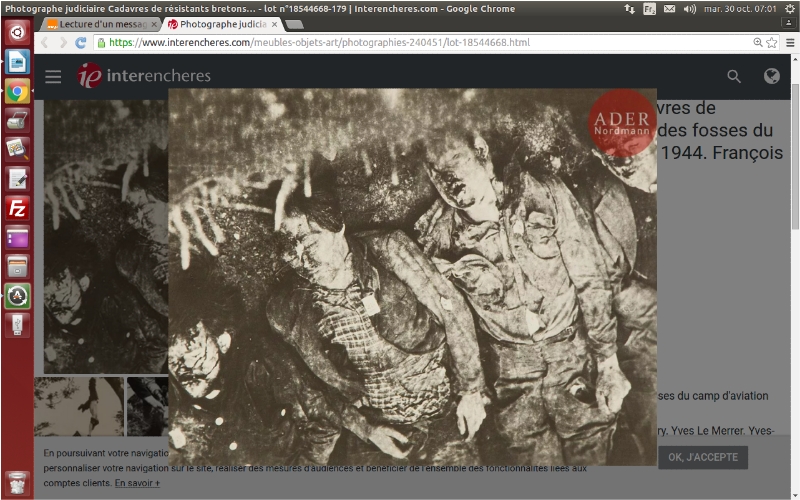The image size is (800, 500).
Task: Bookmark this page with star icon
Action: pos(771,43)
